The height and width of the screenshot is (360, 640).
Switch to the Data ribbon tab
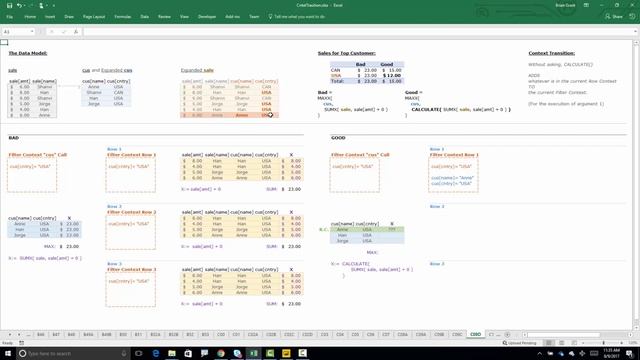[x=144, y=17]
